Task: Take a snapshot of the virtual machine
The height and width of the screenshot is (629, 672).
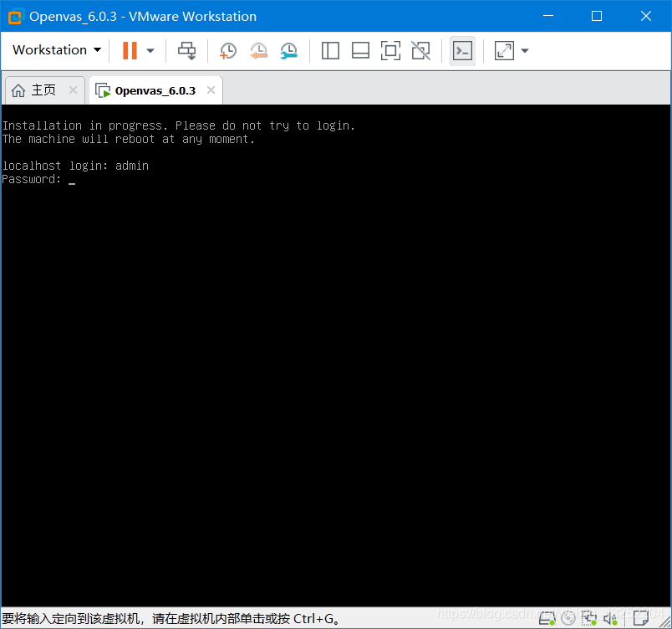Action: click(x=228, y=50)
